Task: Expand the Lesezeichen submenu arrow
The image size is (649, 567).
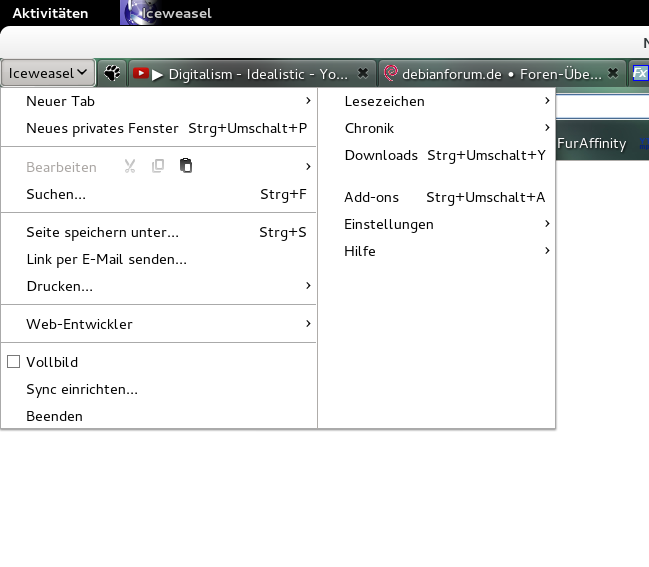Action: 547,101
